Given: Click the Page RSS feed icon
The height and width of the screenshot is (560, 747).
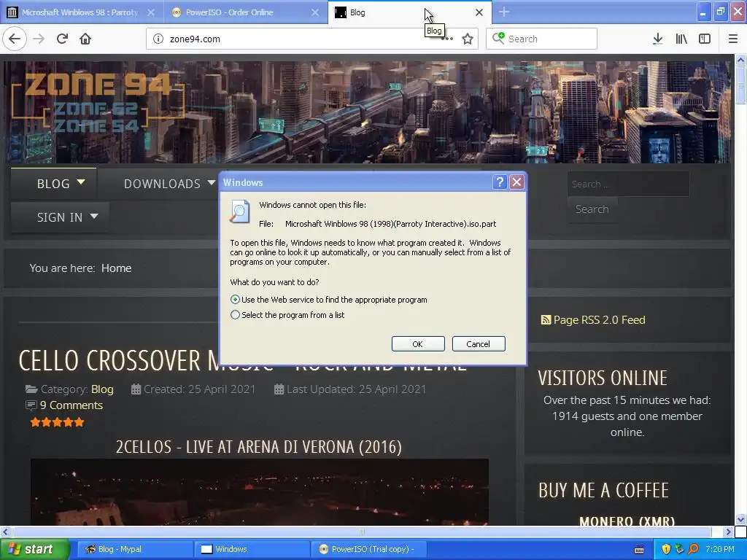Looking at the screenshot, I should point(546,320).
